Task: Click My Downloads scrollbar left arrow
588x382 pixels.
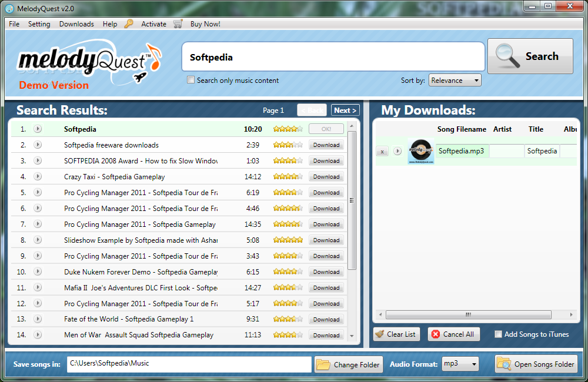Action: point(380,314)
